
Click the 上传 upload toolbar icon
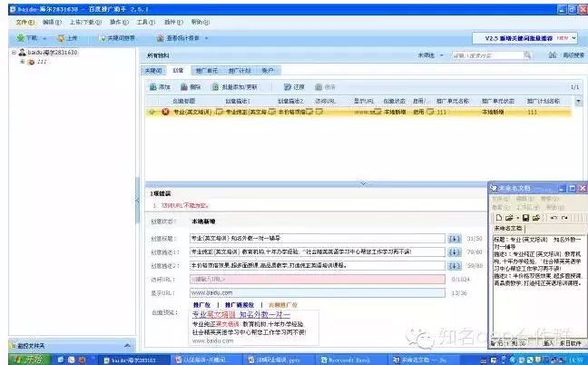[61, 38]
